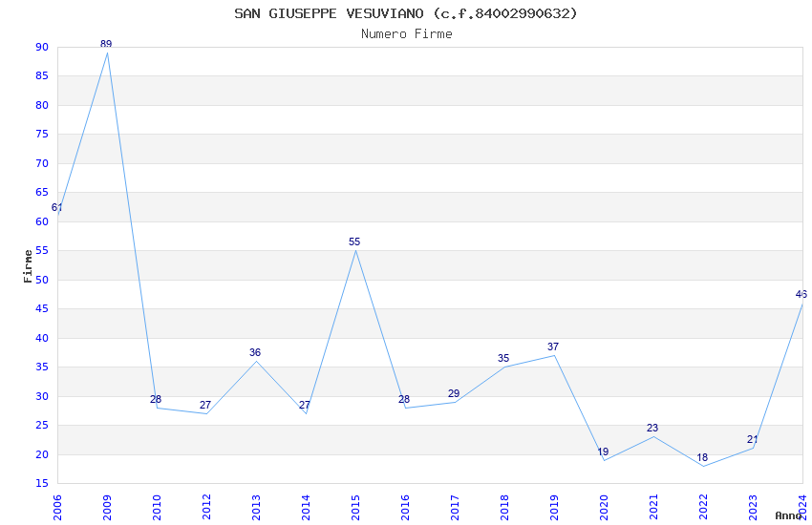Click the 2009 label on x-axis
The width and height of the screenshot is (812, 525).
107,505
